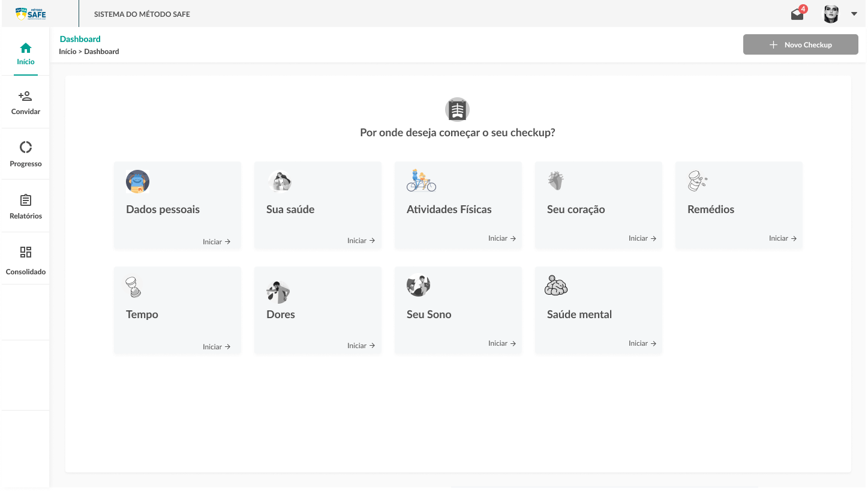This screenshot has width=868, height=491.
Task: Start Dores via Iniciar link
Action: pyautogui.click(x=361, y=346)
